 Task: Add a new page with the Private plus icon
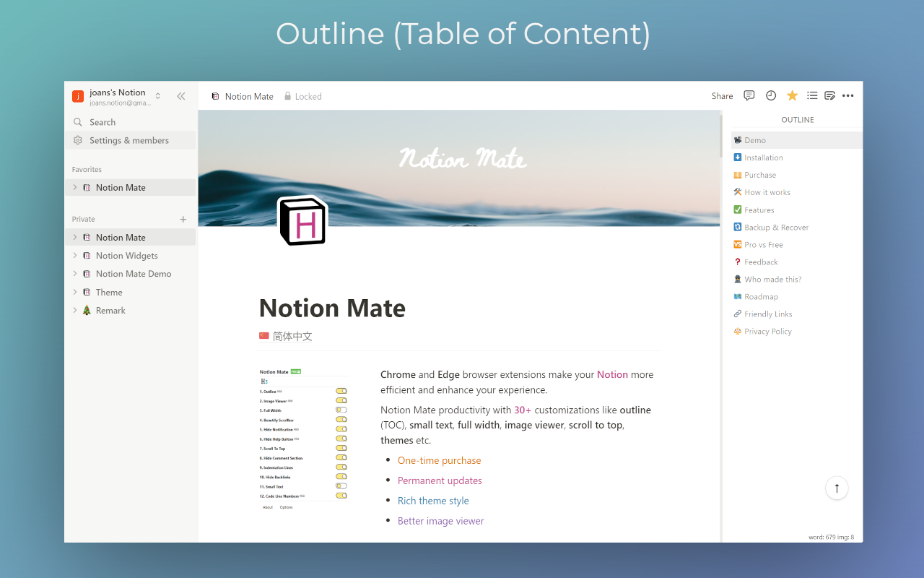(x=183, y=219)
